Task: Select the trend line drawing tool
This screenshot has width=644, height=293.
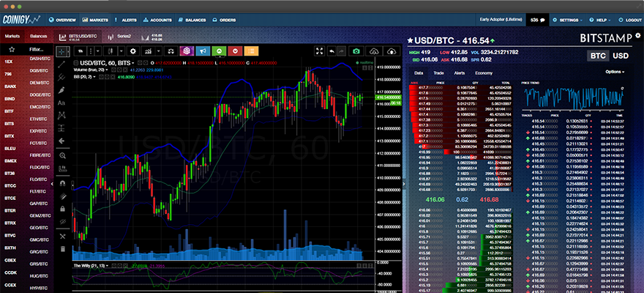Action: coord(62,64)
